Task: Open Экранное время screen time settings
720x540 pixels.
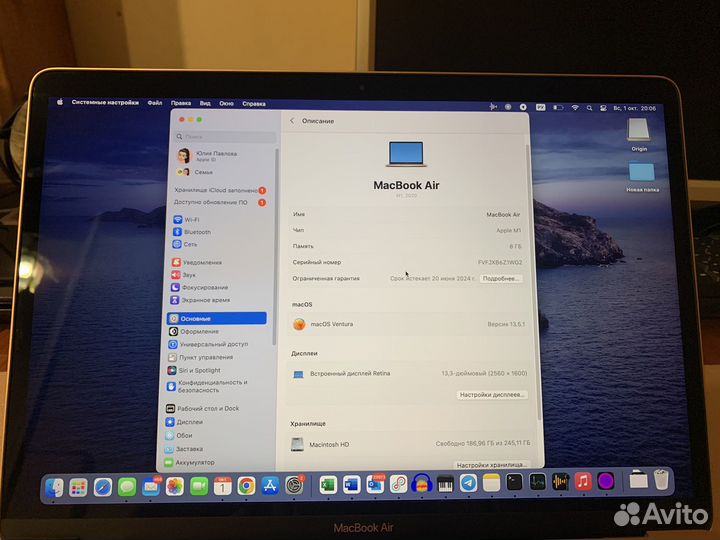Action: click(x=200, y=300)
